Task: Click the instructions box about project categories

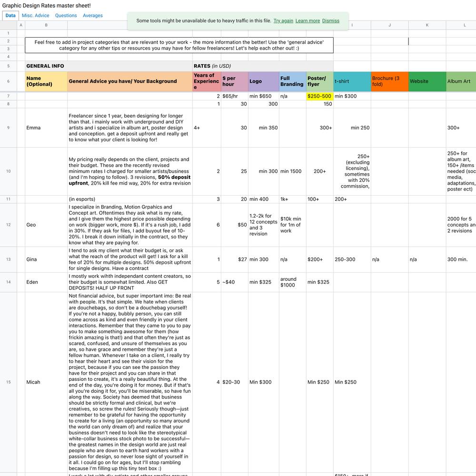Action: click(179, 45)
